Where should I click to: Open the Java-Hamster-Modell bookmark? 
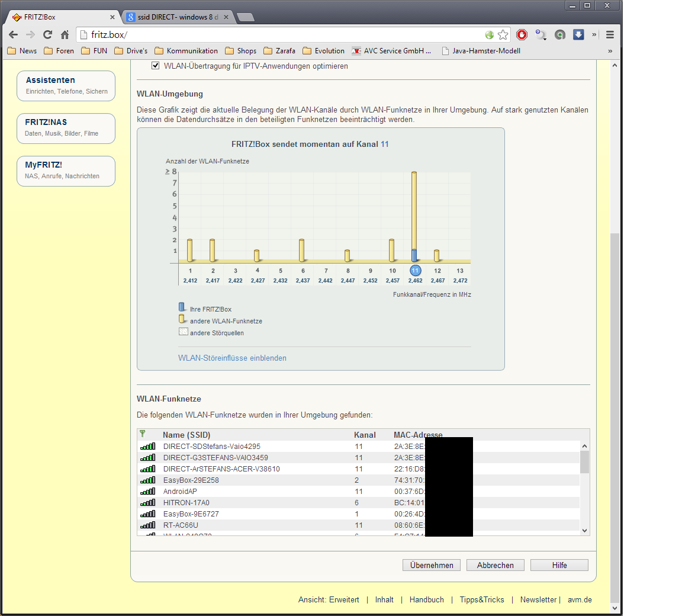pos(481,51)
